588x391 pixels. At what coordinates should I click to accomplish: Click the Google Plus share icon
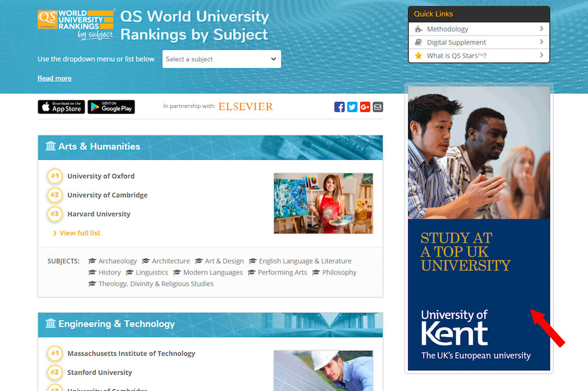tap(365, 107)
